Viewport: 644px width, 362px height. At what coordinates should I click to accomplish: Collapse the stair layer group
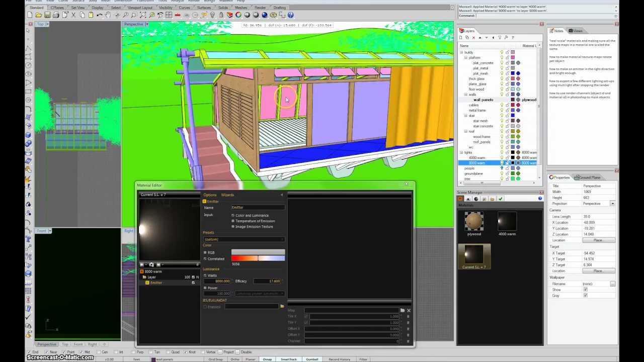point(466,115)
